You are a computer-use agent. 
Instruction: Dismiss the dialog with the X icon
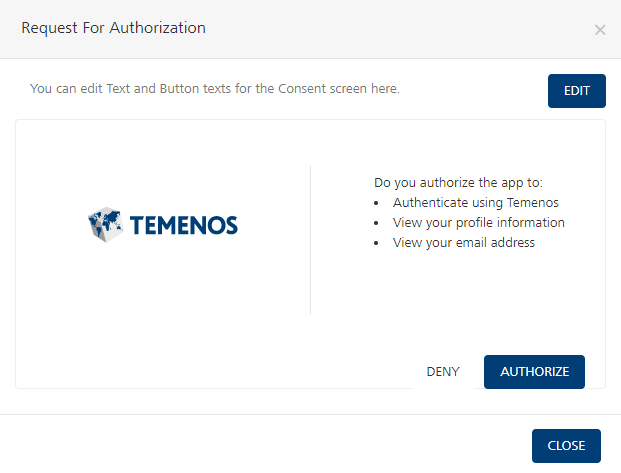point(600,30)
